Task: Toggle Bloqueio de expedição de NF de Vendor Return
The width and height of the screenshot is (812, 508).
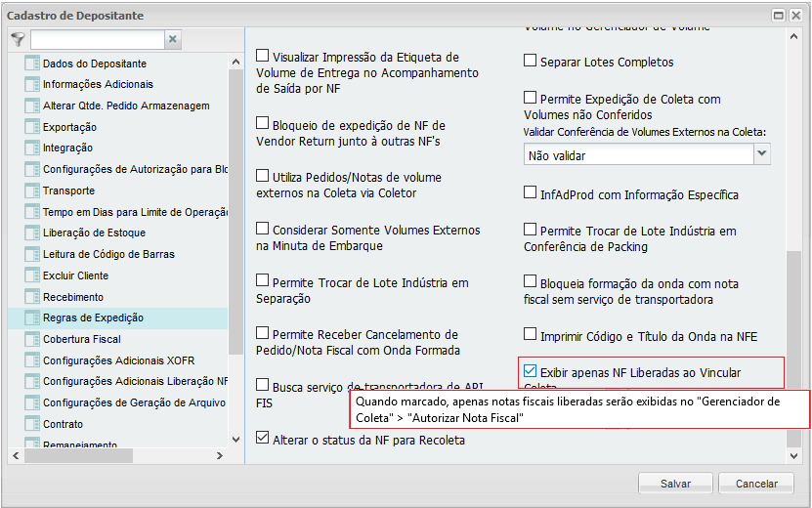Action: [x=263, y=123]
